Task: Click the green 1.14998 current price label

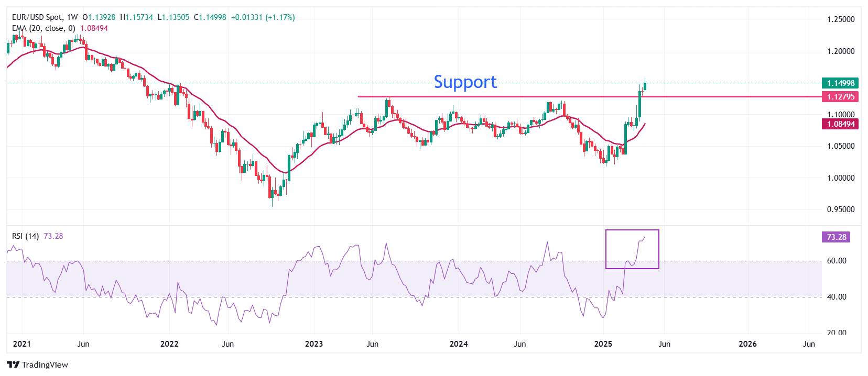Action: tap(840, 83)
